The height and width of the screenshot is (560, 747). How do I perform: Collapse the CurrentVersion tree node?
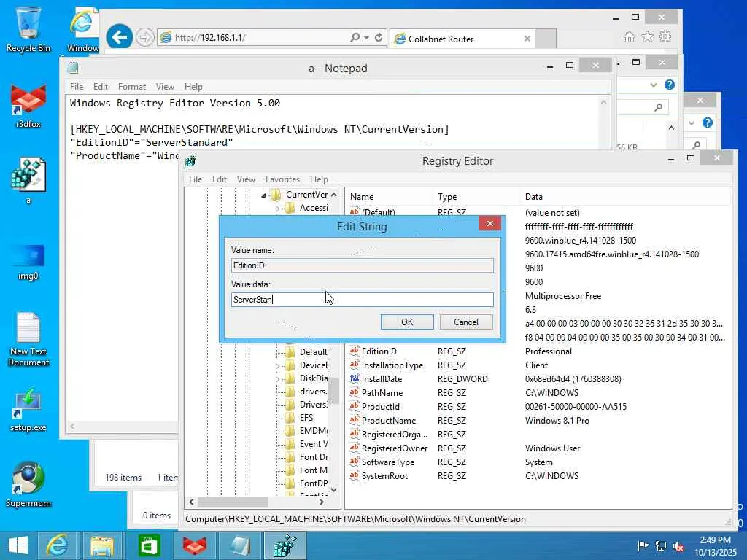click(x=263, y=195)
